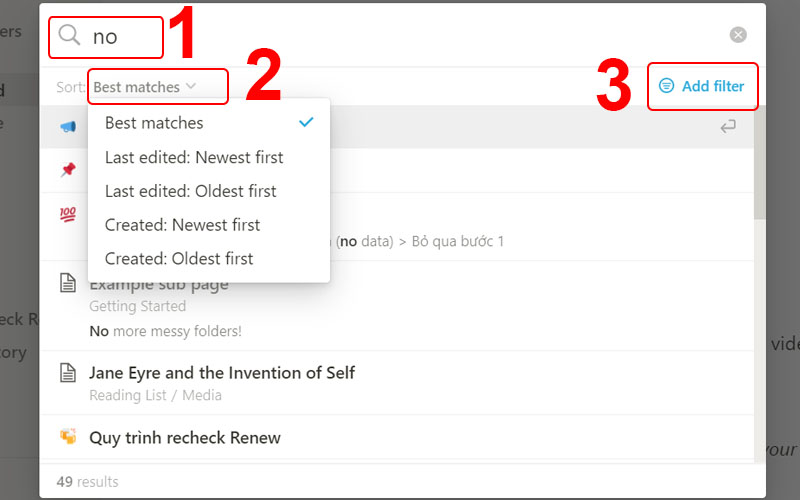Sort by Created: Newest first
The width and height of the screenshot is (800, 500).
pyautogui.click(x=182, y=225)
